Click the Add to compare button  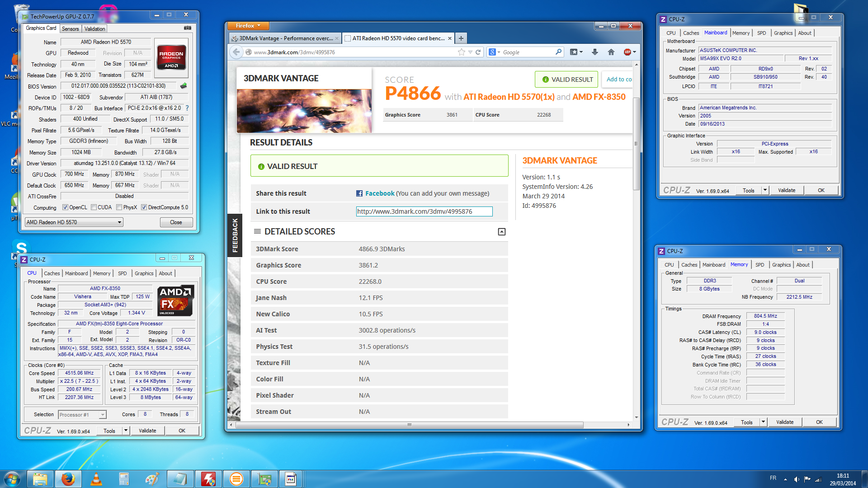617,79
